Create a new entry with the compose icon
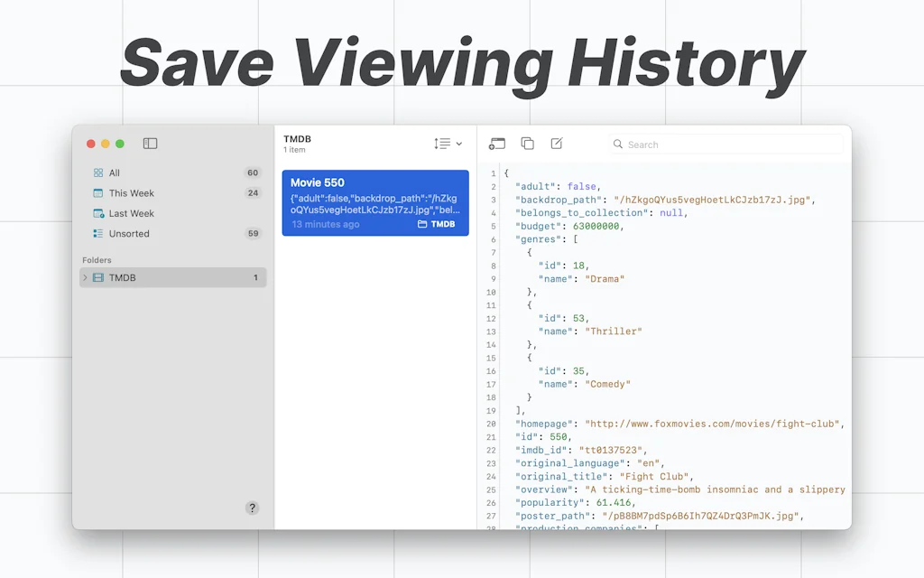This screenshot has width=924, height=578. click(557, 144)
